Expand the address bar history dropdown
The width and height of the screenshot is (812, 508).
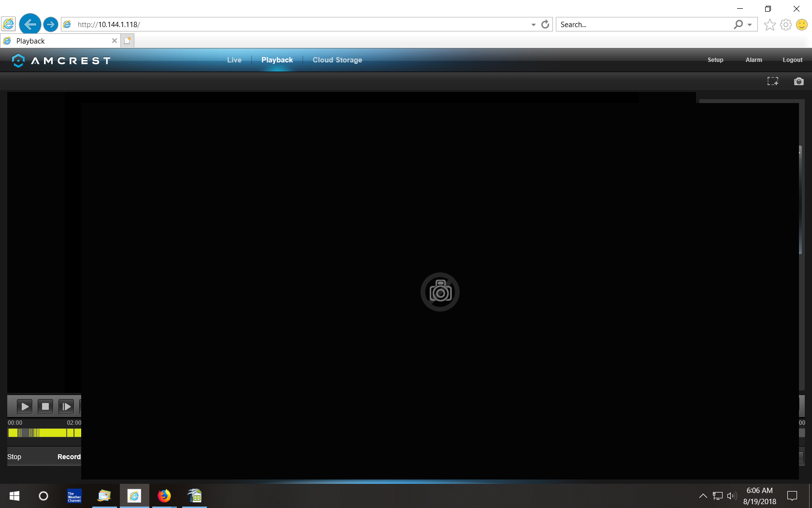click(534, 25)
